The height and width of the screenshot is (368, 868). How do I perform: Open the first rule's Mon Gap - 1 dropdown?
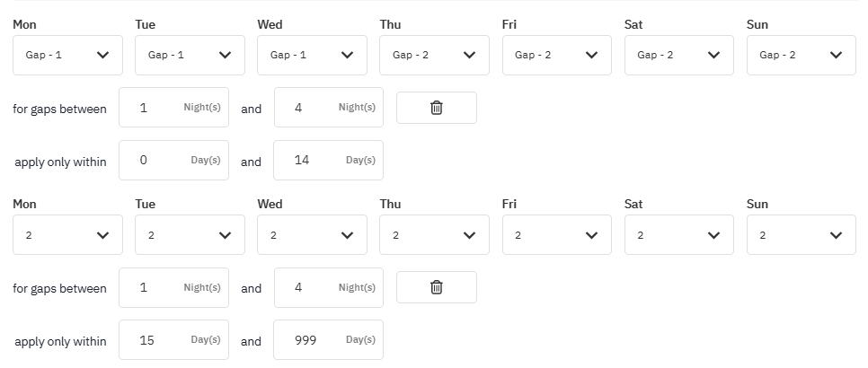(x=67, y=56)
